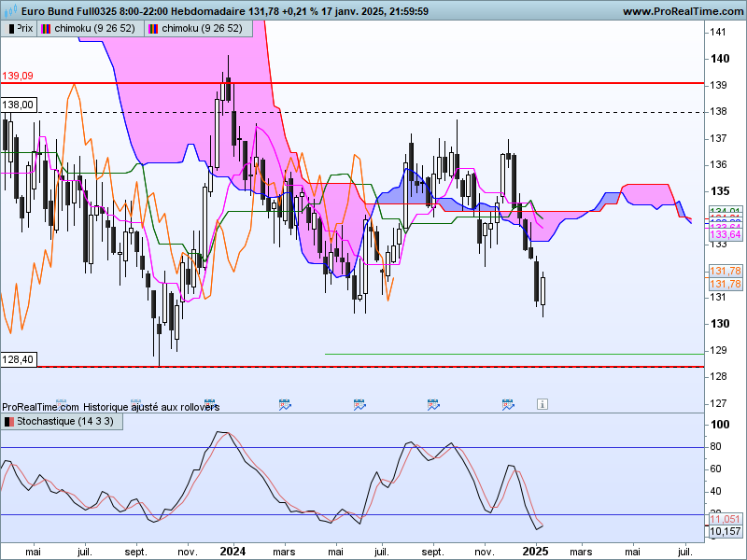
Task: Click the rollover calendar icon near December 2024
Action: click(x=508, y=405)
